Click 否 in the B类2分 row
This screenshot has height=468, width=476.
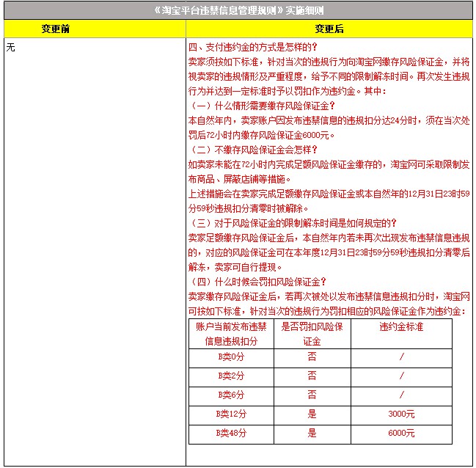point(312,376)
